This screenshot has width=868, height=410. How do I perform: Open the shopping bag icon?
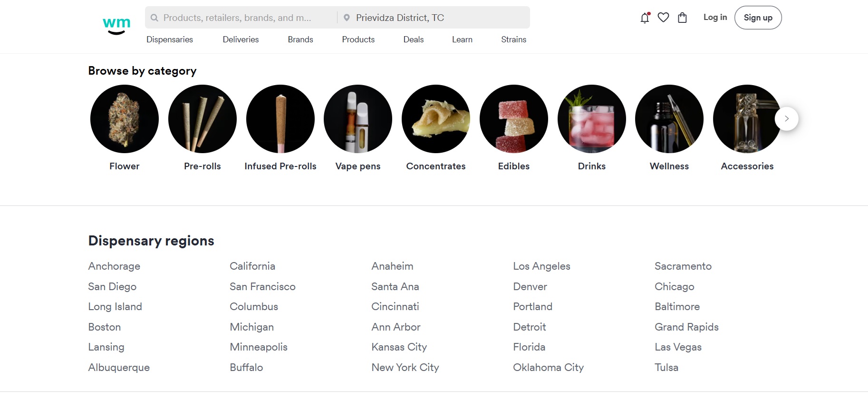[682, 18]
